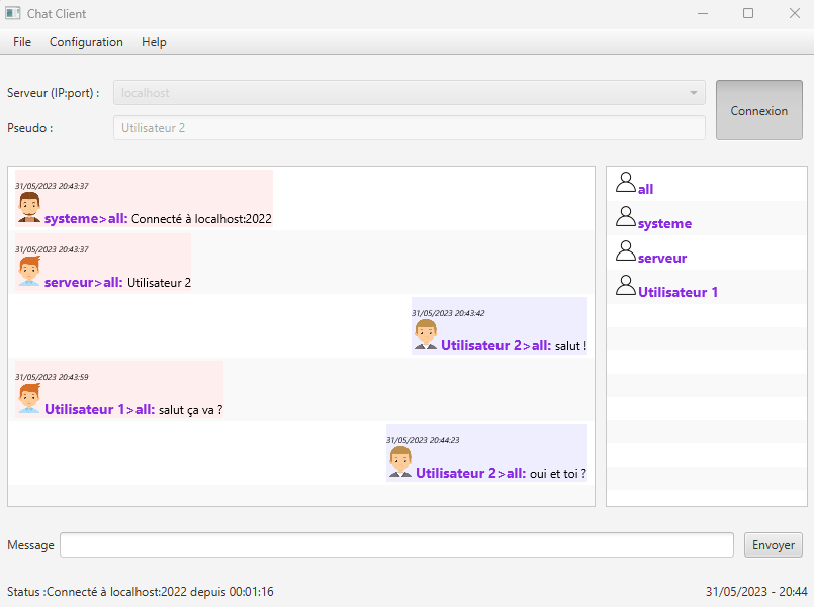Image resolution: width=814 pixels, height=607 pixels.
Task: Click the person icon beside Utilisateur 1
Action: [x=626, y=286]
